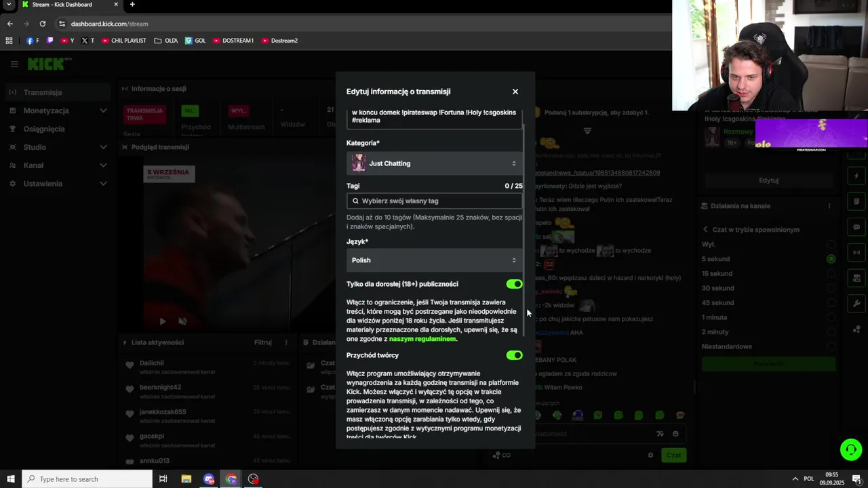The width and height of the screenshot is (868, 488).
Task: Open the Język Polish dropdown
Action: pos(434,260)
